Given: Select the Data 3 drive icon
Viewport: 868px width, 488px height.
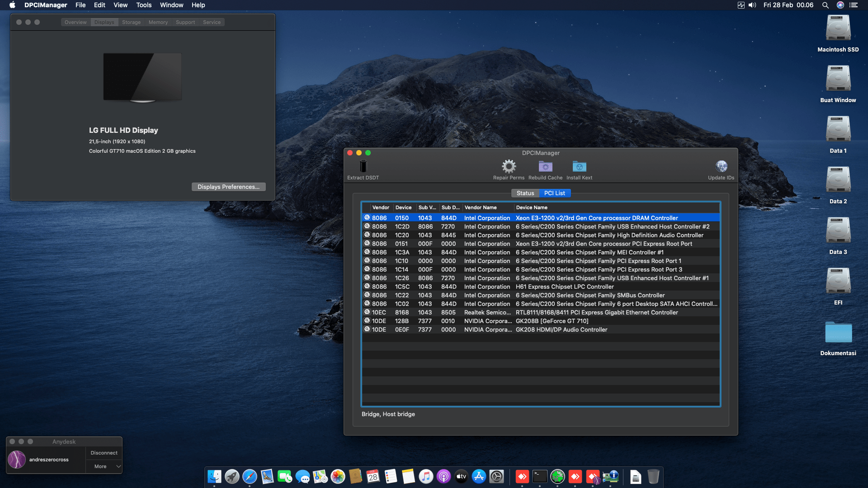Looking at the screenshot, I should (x=838, y=230).
